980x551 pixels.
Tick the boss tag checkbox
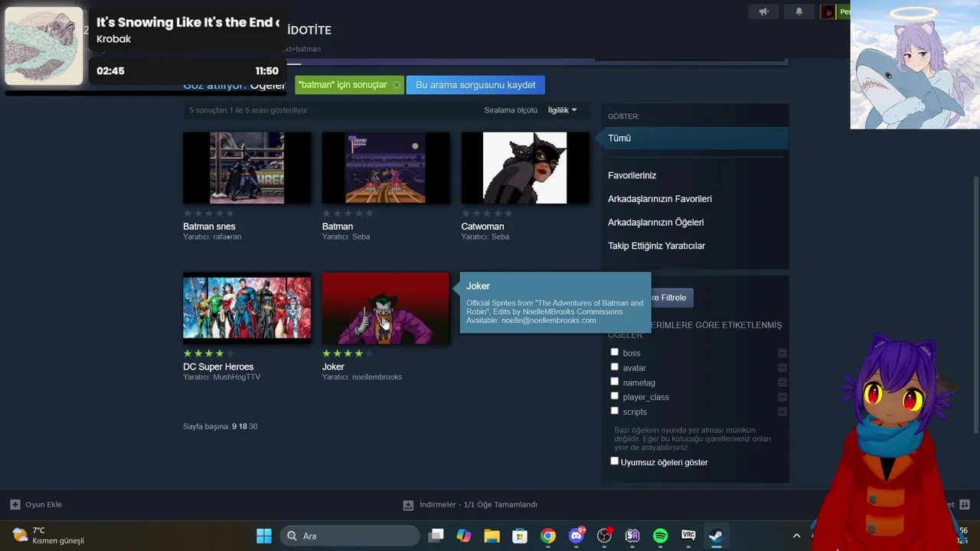tap(614, 352)
